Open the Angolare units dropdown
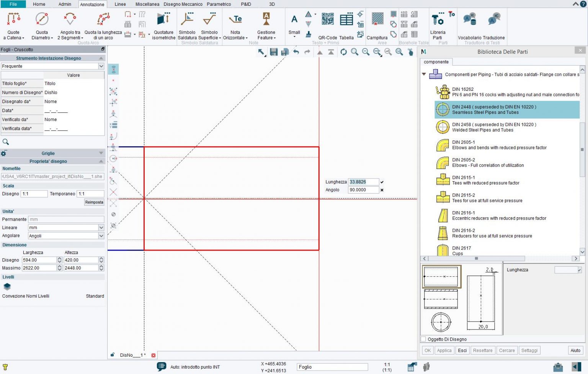 point(101,235)
